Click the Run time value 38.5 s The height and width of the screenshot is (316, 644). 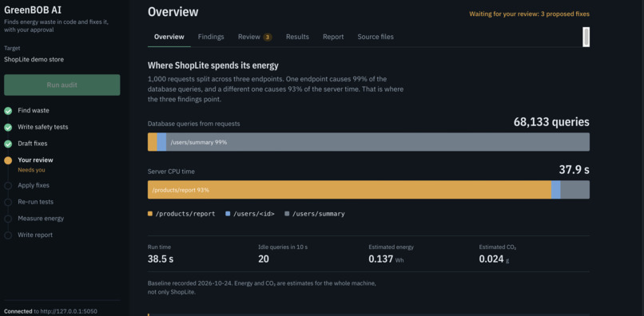click(161, 259)
